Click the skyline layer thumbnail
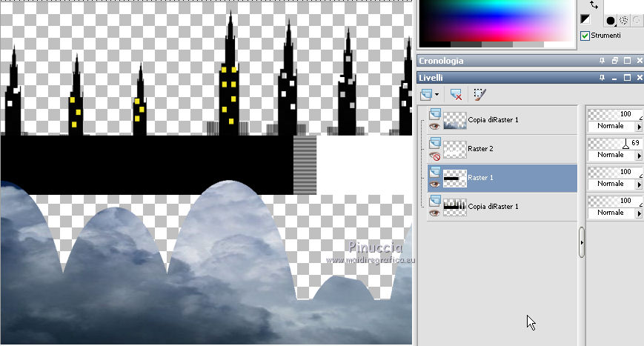The height and width of the screenshot is (346, 644). 455,207
